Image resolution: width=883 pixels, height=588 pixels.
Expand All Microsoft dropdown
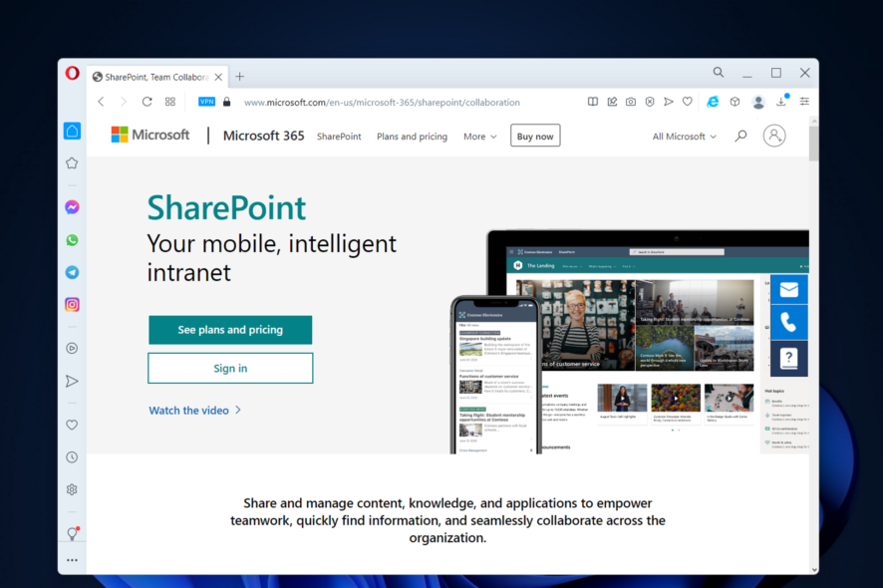click(685, 137)
